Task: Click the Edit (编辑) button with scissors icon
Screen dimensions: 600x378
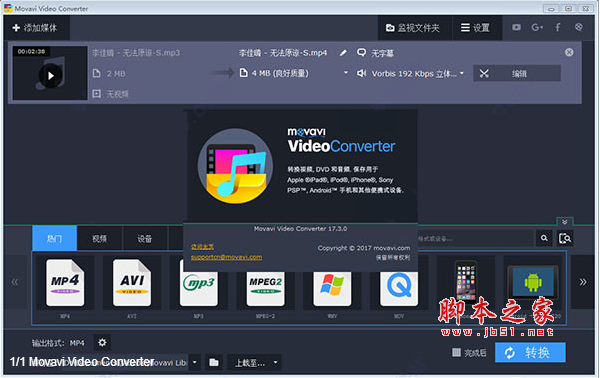Action: 517,73
